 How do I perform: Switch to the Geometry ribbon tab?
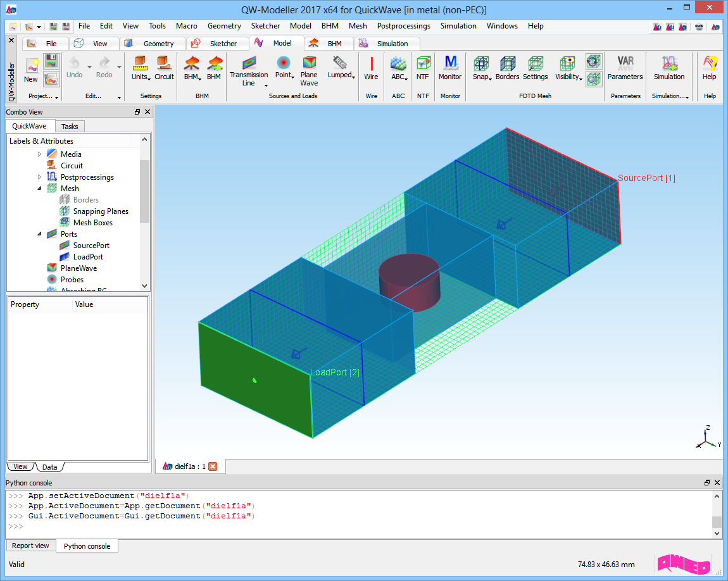[x=153, y=43]
